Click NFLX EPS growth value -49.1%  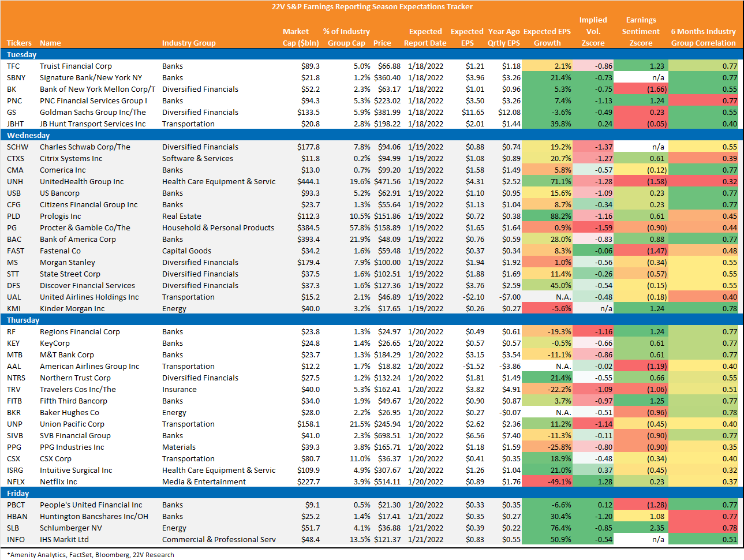547,481
